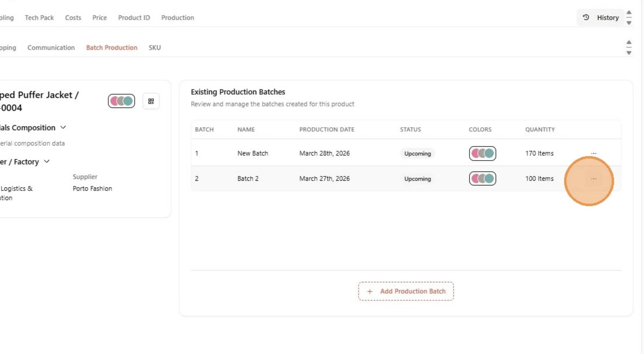Click up arrow beside History button
The height and width of the screenshot is (354, 644).
tap(629, 13)
